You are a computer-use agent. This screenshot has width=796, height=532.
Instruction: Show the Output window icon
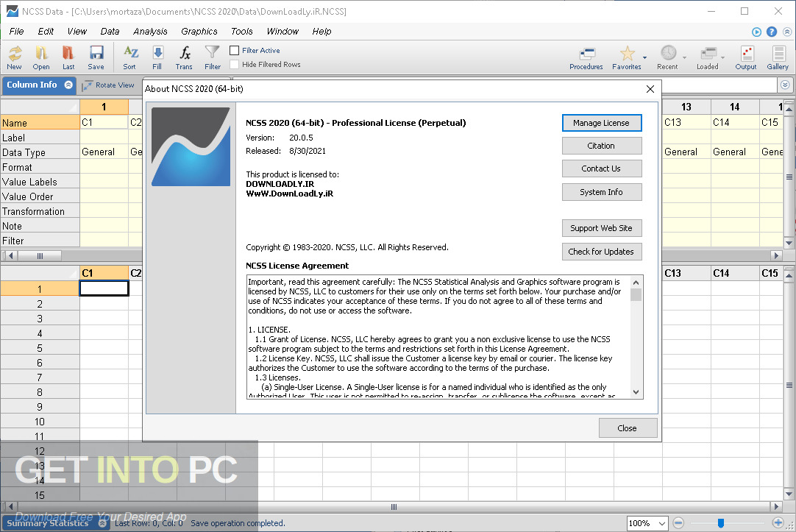click(x=746, y=58)
